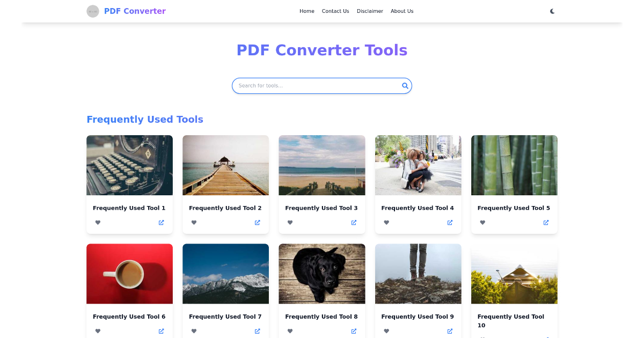Open Frequently Used Tool 5 via external link icon
The image size is (644, 338).
coord(545,222)
